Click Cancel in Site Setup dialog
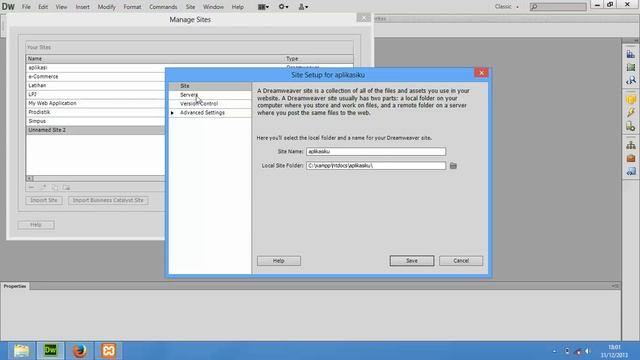Screen dimensions: 640x360 [461, 261]
